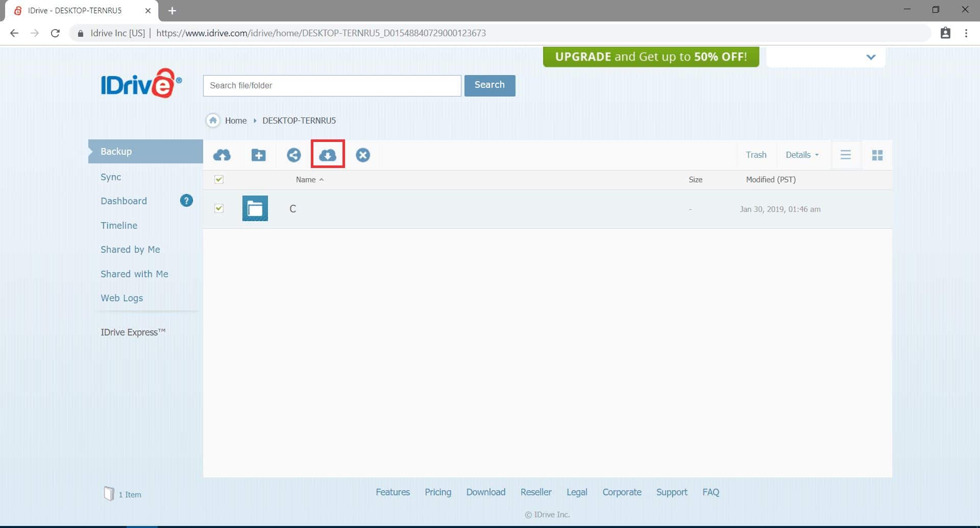Open Shared by Me
This screenshot has width=980, height=528.
[130, 249]
